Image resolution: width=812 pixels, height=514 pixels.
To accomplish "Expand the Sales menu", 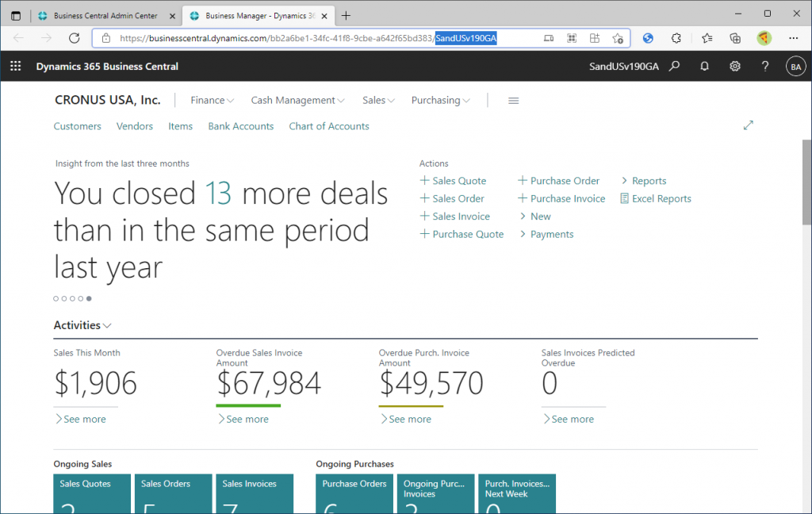I will pos(378,101).
